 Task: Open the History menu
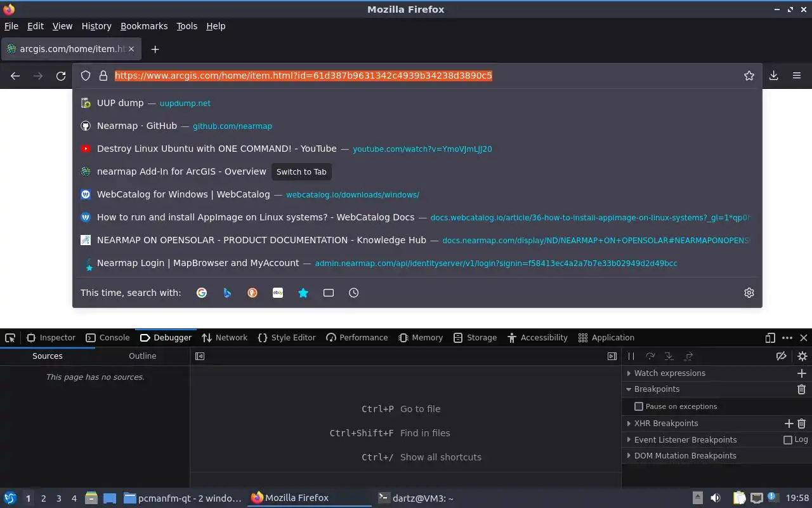(96, 26)
